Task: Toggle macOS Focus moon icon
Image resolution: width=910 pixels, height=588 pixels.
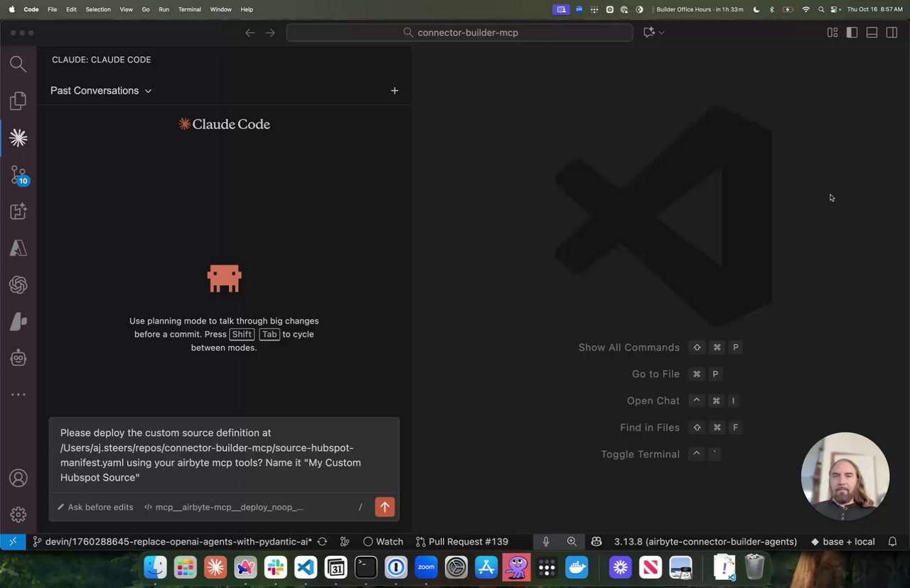Action: pos(756,9)
